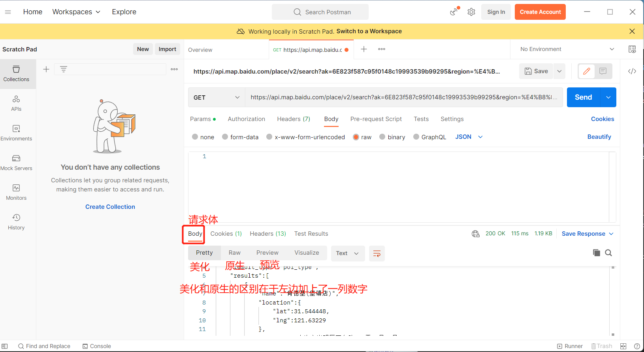This screenshot has height=352, width=644.
Task: Switch to the Params tab
Action: click(203, 119)
